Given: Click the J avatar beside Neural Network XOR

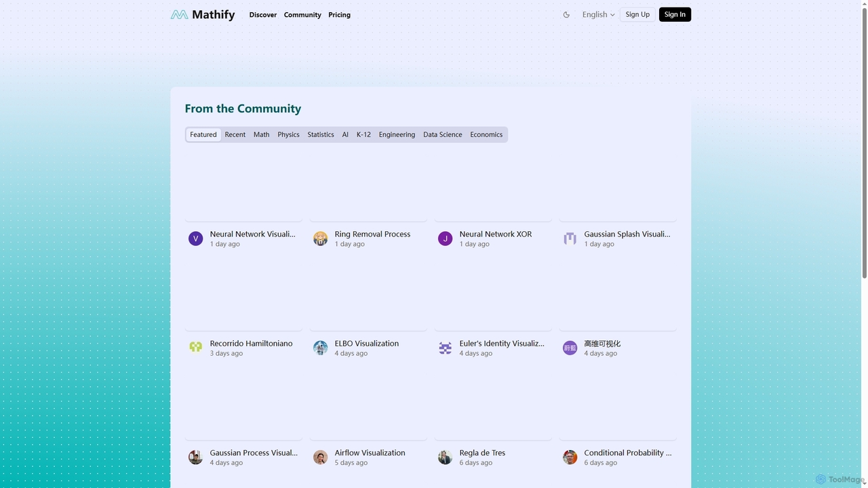Looking at the screenshot, I should [x=445, y=239].
